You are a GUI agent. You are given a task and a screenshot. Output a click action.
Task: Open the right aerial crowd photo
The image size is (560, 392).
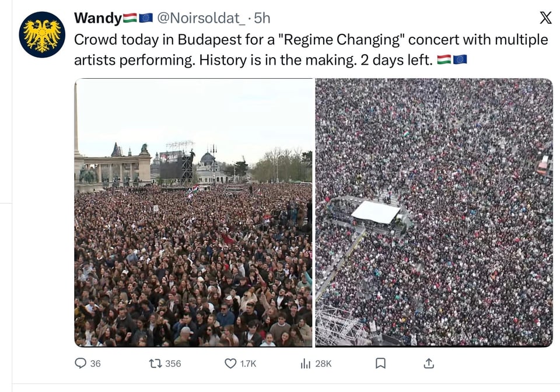(433, 212)
